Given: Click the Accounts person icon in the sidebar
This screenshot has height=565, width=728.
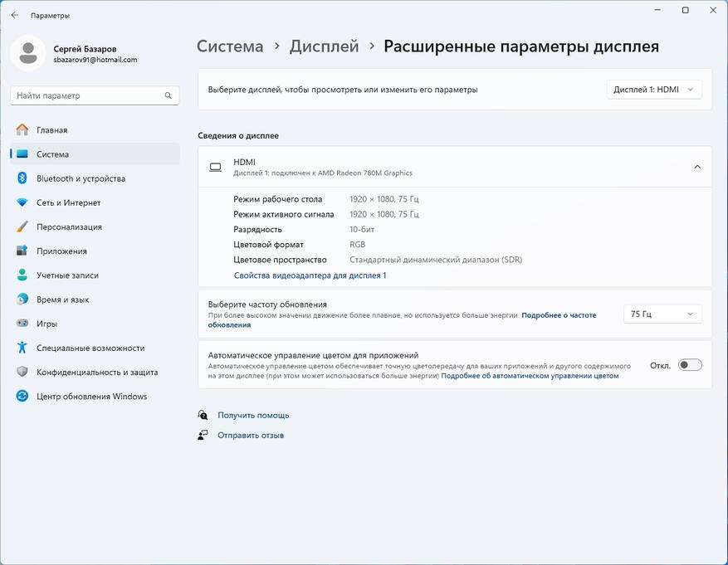Looking at the screenshot, I should 22,275.
